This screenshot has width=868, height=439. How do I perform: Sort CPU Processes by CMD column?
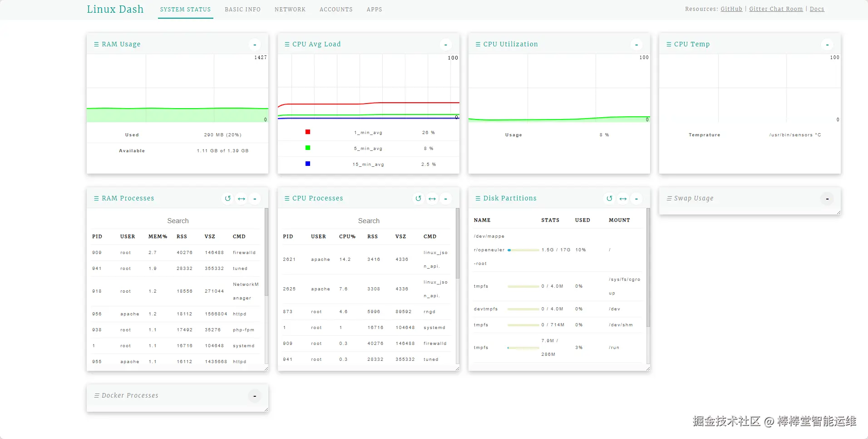tap(430, 237)
